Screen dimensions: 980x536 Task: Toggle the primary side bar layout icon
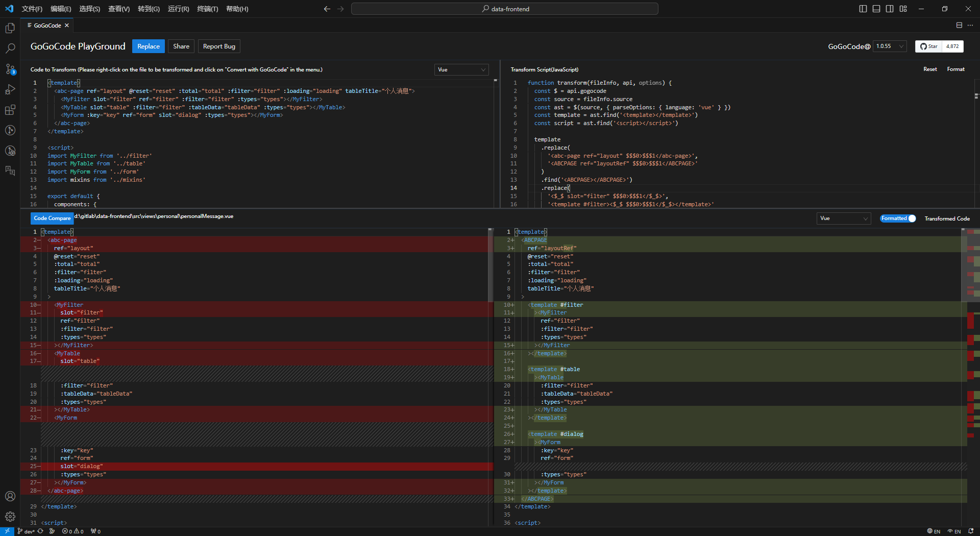pos(863,9)
